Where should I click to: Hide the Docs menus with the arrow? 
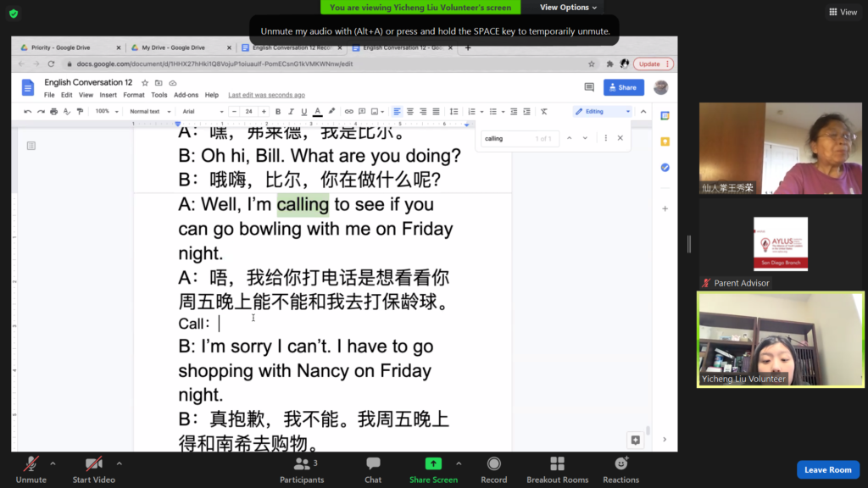643,112
